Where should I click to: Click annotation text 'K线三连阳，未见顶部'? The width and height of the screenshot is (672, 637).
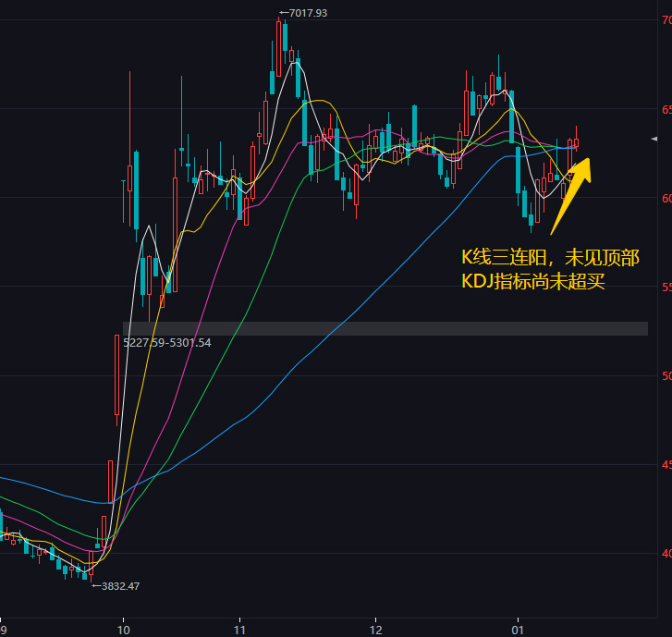[548, 257]
